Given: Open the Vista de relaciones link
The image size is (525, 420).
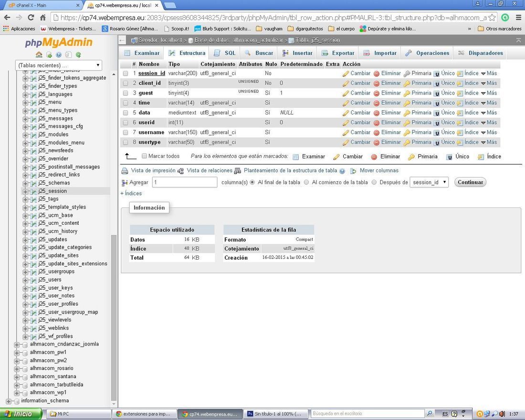Looking at the screenshot, I should click(x=210, y=170).
